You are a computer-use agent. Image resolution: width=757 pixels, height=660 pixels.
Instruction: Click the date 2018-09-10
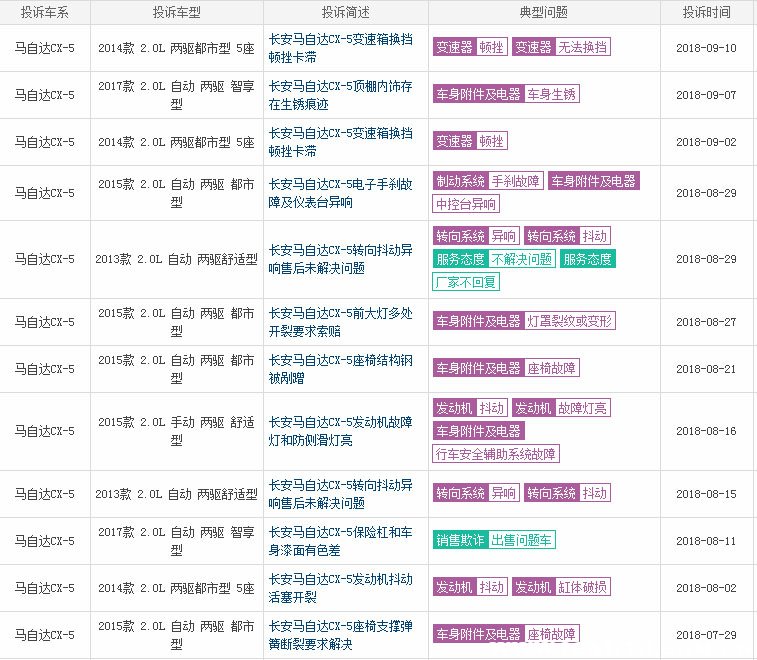coord(706,48)
